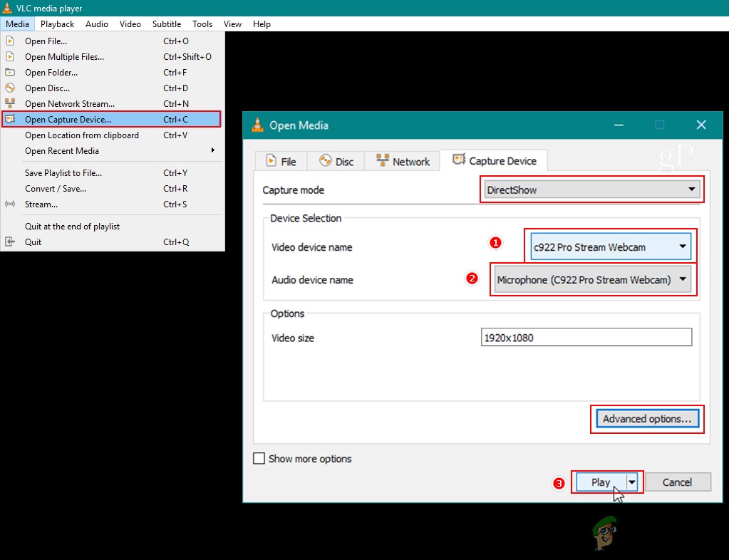This screenshot has width=729, height=560.
Task: Open the Capture mode DirectShow dropdown
Action: (x=592, y=189)
